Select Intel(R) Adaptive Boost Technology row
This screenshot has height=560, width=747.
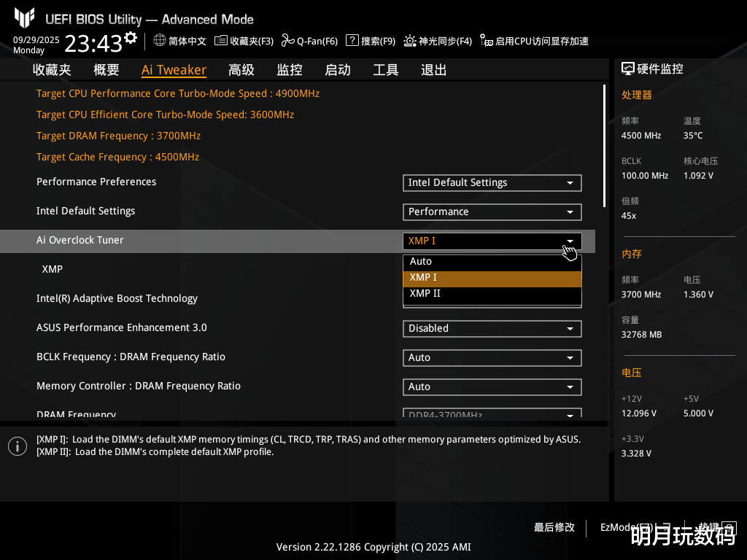click(117, 298)
